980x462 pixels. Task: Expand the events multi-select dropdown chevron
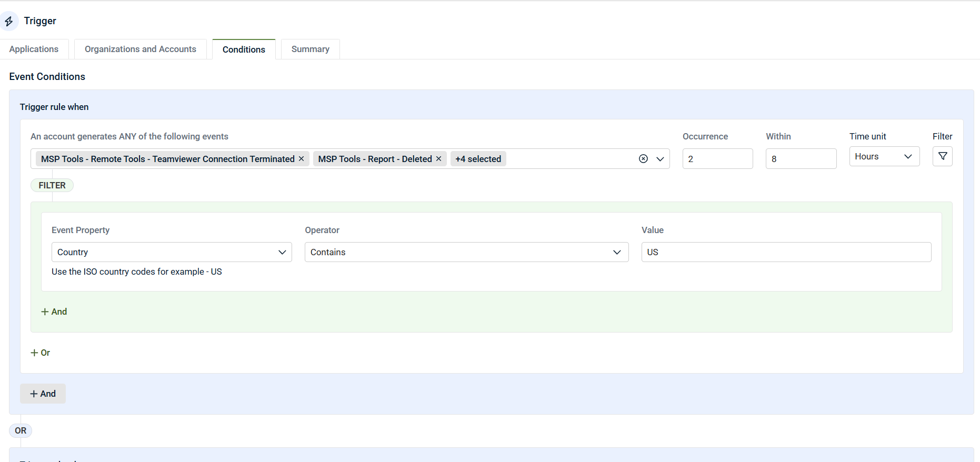tap(660, 159)
